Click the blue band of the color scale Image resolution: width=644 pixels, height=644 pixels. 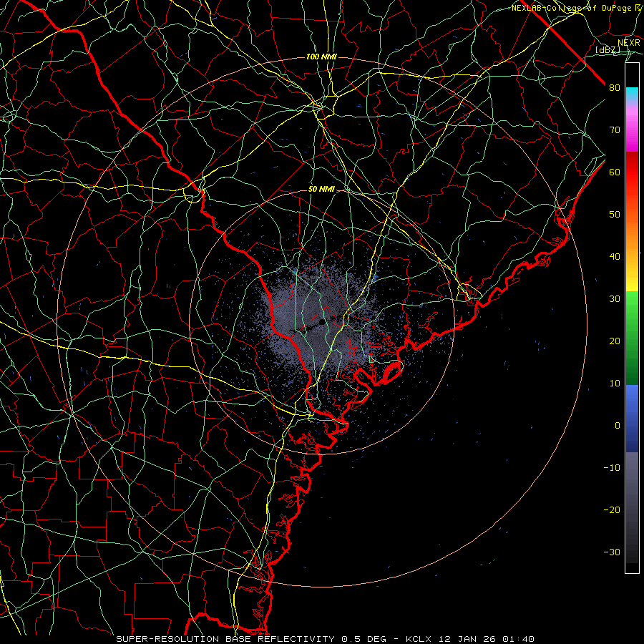tap(632, 419)
